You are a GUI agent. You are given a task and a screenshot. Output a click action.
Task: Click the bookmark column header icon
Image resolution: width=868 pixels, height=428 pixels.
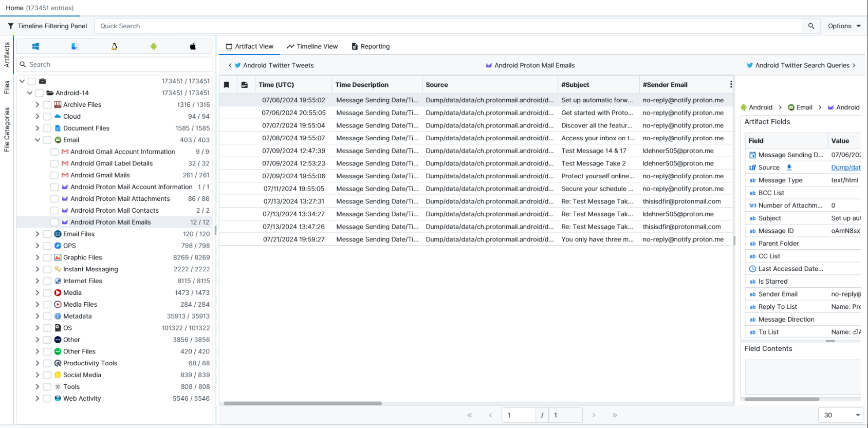[226, 85]
